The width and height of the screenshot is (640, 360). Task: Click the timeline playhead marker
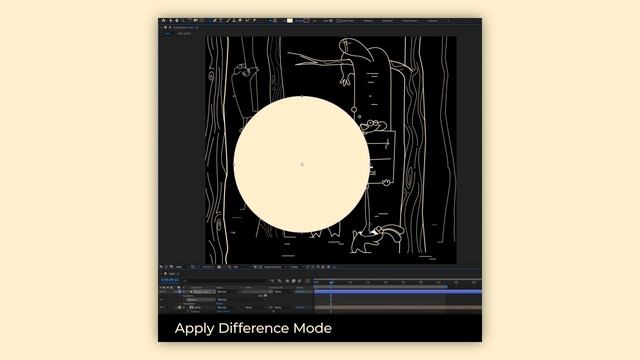click(331, 282)
